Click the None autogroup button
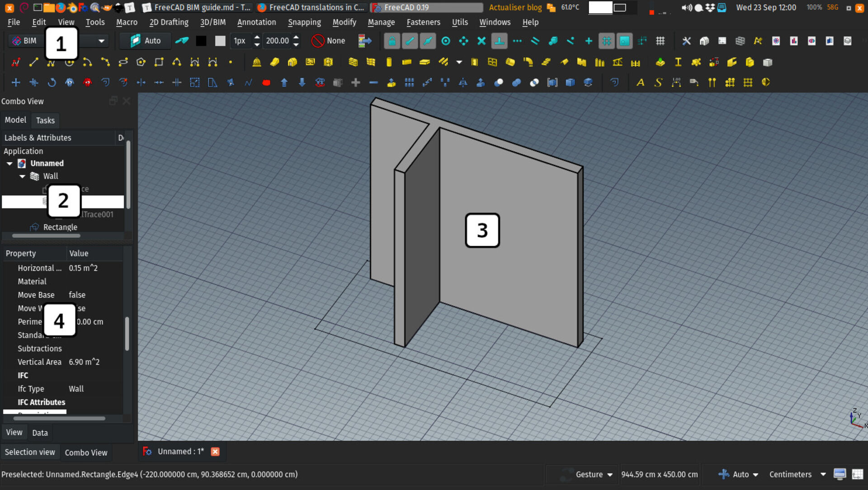The height and width of the screenshot is (490, 868). tap(329, 41)
